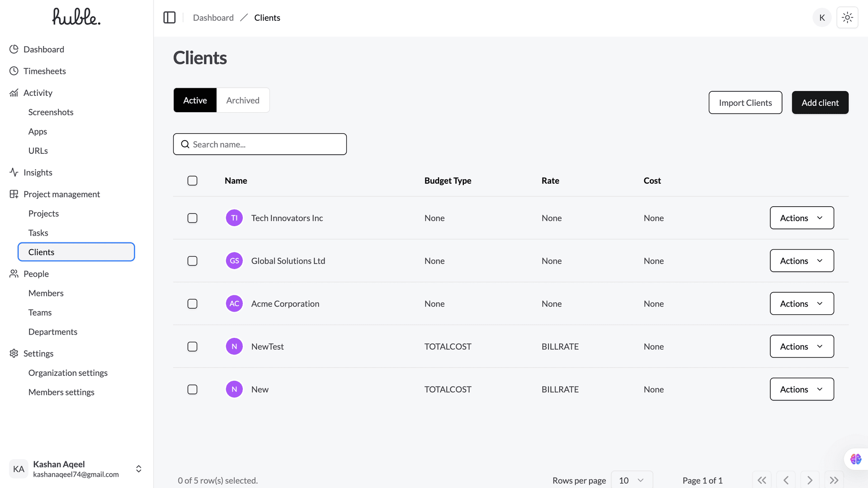The image size is (868, 488).
Task: Open the People section icon
Action: [14, 274]
